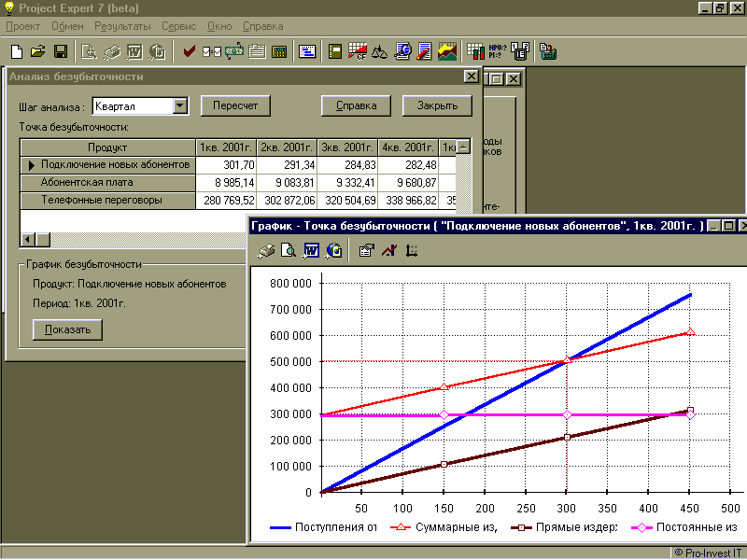The image size is (747, 560).
Task: Click the 2кв. 2001г. column header
Action: coord(287,147)
